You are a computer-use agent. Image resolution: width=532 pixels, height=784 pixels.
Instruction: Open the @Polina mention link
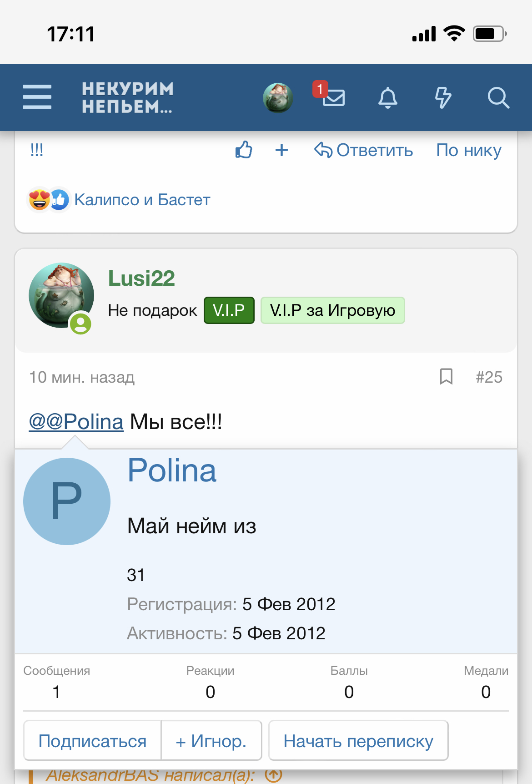[x=76, y=422]
